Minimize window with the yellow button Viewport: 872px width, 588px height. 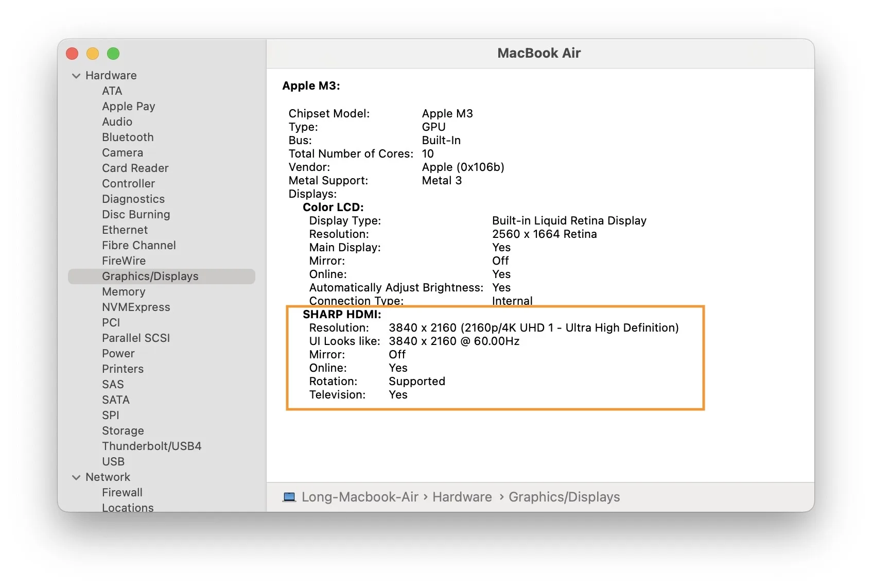93,54
